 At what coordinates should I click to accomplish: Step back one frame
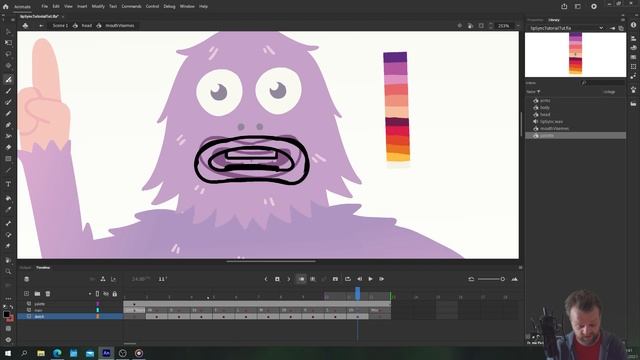[x=359, y=279]
